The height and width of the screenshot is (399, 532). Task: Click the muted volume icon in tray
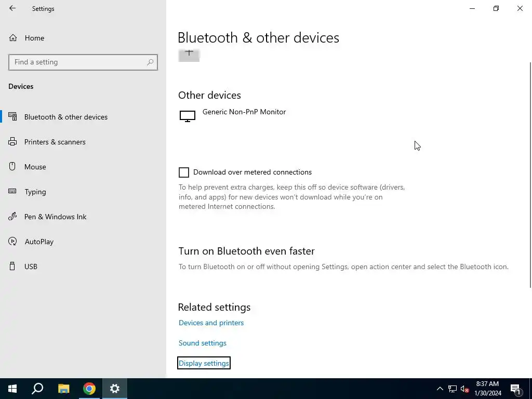coord(465,389)
